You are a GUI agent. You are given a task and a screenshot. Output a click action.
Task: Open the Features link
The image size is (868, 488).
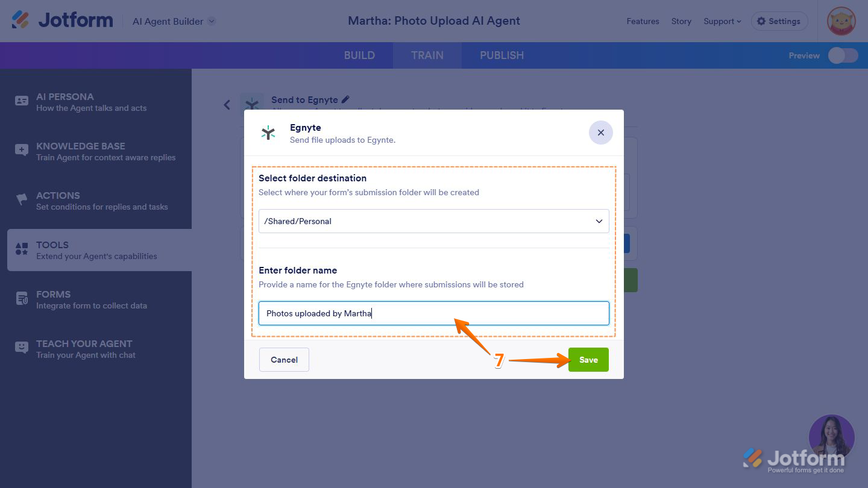click(643, 21)
